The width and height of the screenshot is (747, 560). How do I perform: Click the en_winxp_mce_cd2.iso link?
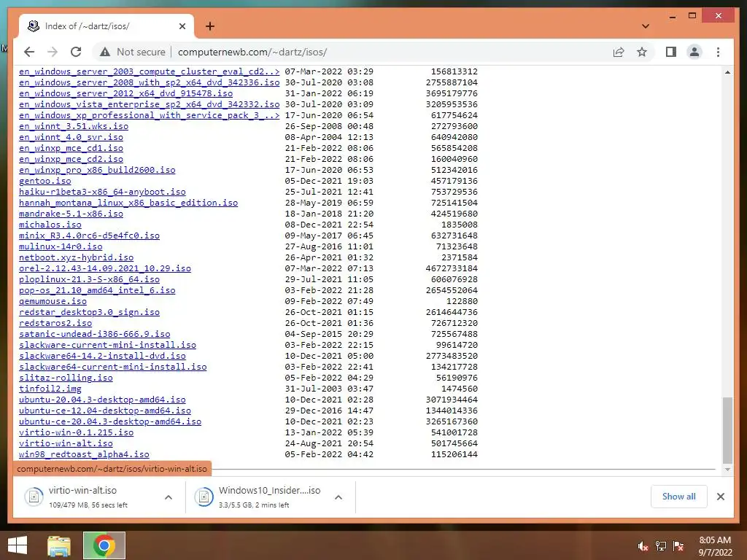[x=71, y=159]
